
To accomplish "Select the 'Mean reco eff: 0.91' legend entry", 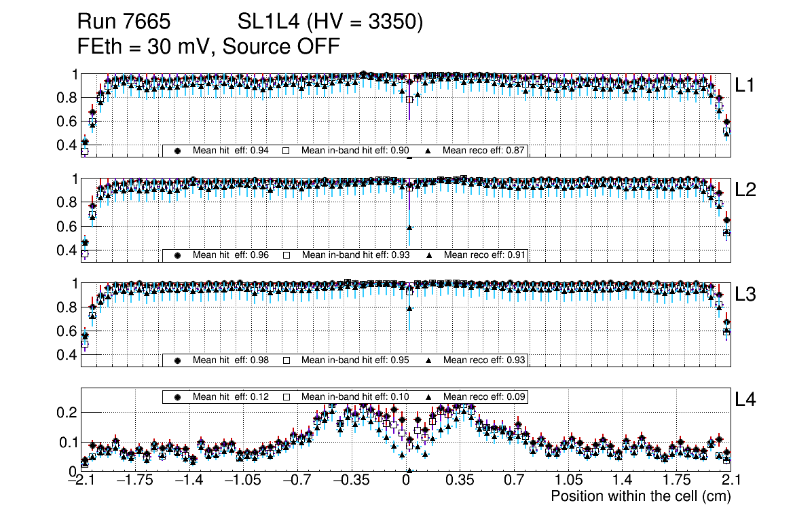I will pyautogui.click(x=483, y=255).
